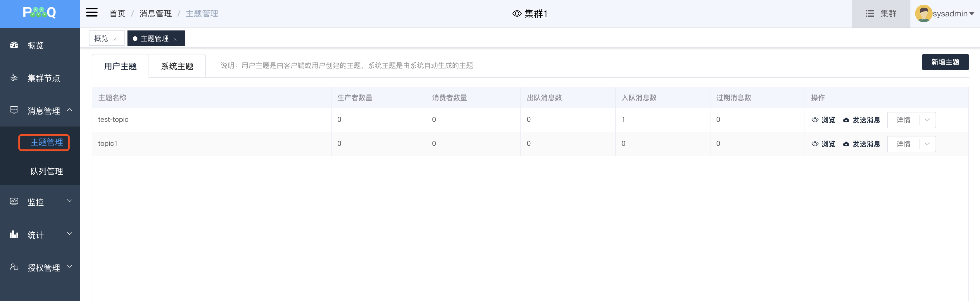Click the 新增主题 button
The image size is (980, 301).
[x=945, y=62]
